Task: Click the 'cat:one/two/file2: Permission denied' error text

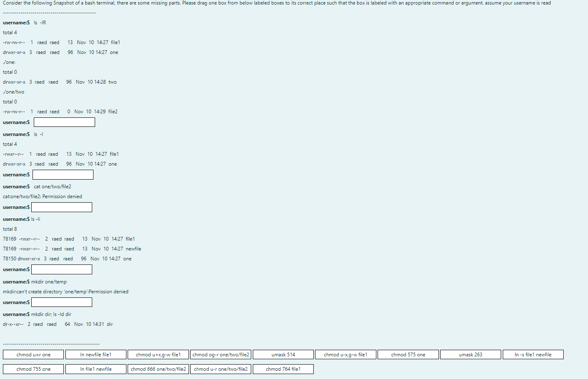Action: click(x=42, y=197)
